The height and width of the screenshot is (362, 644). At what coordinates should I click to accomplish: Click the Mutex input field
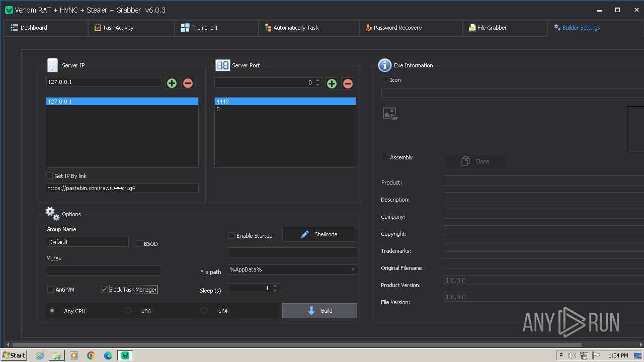coord(104,270)
